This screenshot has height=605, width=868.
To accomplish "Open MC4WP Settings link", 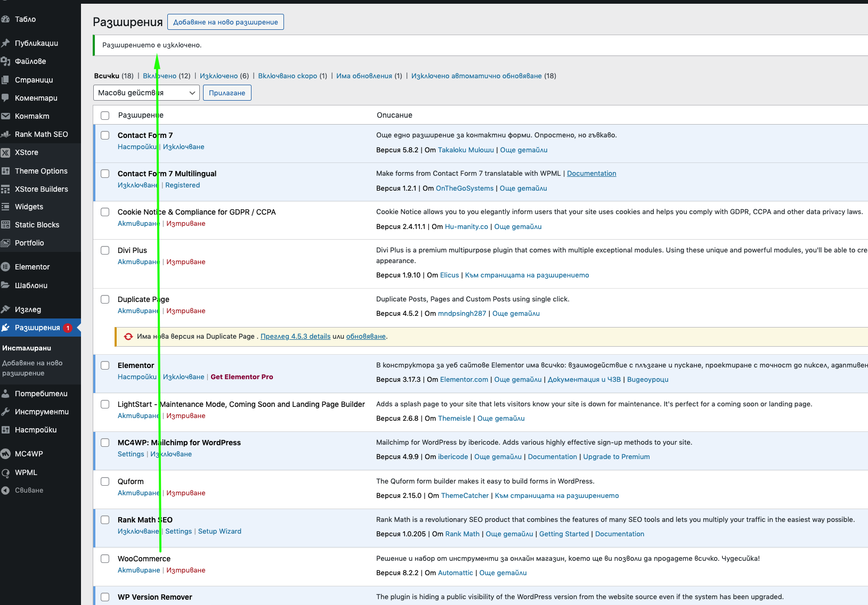I will click(x=131, y=454).
